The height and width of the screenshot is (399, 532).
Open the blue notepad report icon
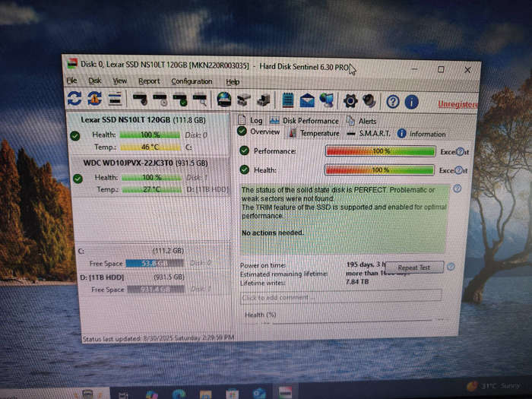pos(288,100)
